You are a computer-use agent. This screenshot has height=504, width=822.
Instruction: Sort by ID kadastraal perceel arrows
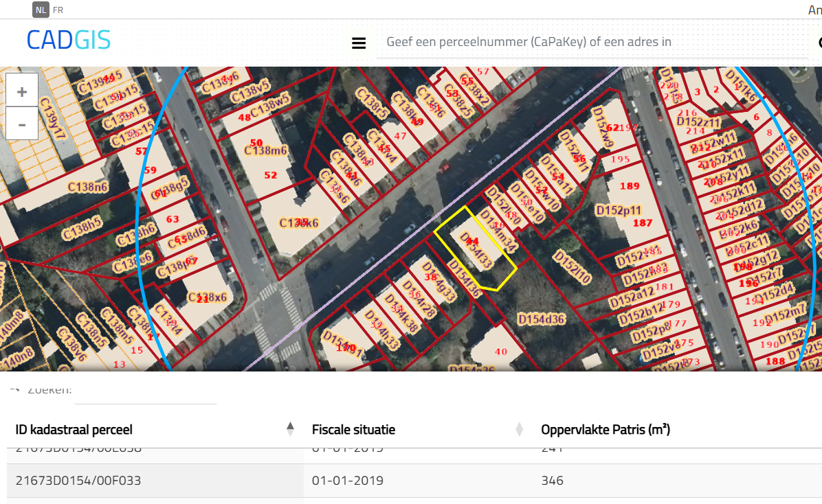290,429
